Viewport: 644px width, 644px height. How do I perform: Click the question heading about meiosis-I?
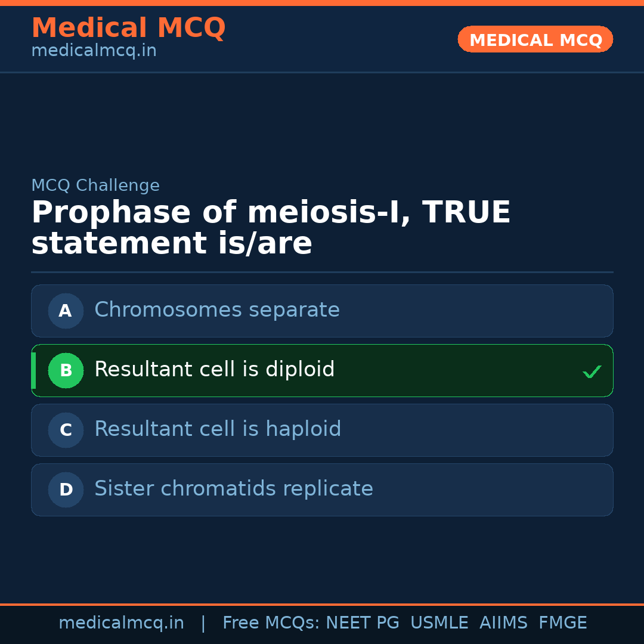coord(271,228)
